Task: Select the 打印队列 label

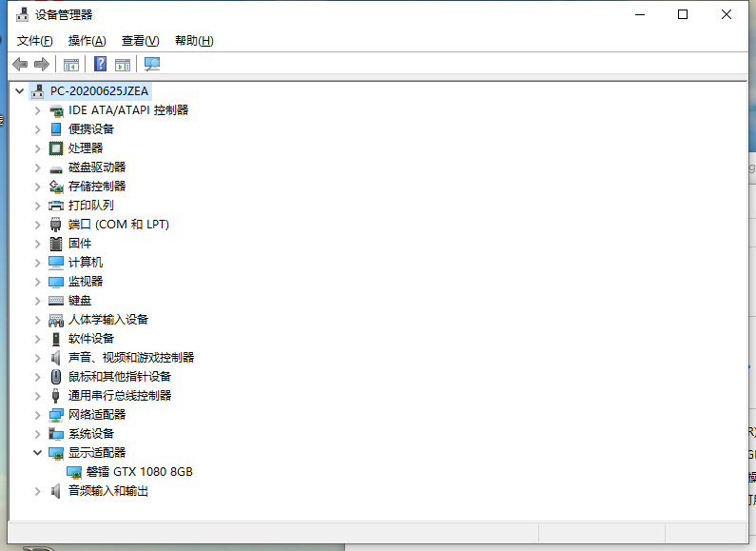Action: 91,206
